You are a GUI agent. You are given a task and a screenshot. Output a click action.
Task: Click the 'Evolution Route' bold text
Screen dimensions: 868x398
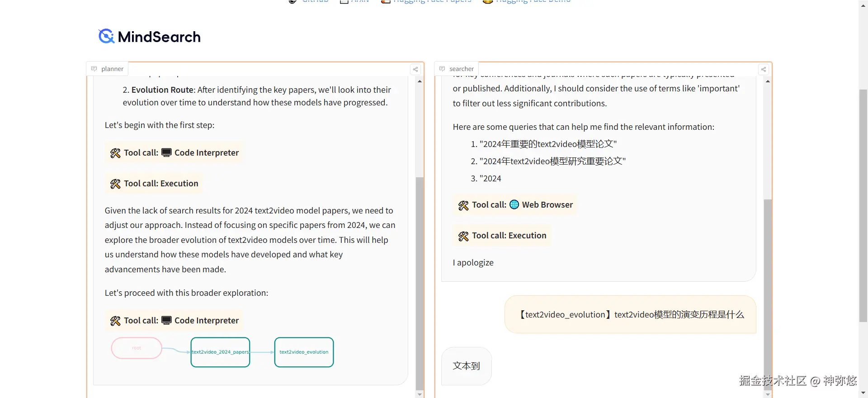[162, 90]
